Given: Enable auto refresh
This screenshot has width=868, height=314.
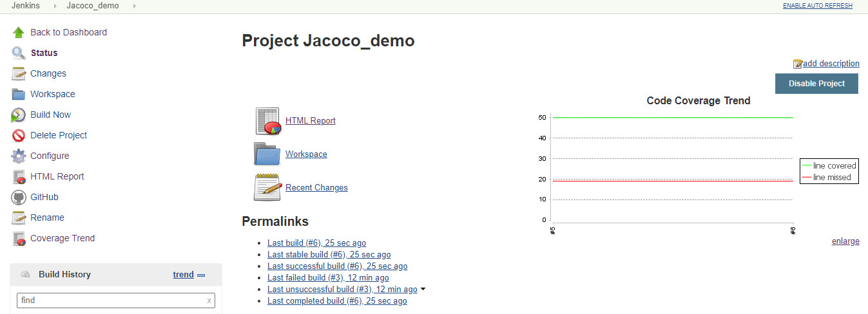Looking at the screenshot, I should (817, 6).
